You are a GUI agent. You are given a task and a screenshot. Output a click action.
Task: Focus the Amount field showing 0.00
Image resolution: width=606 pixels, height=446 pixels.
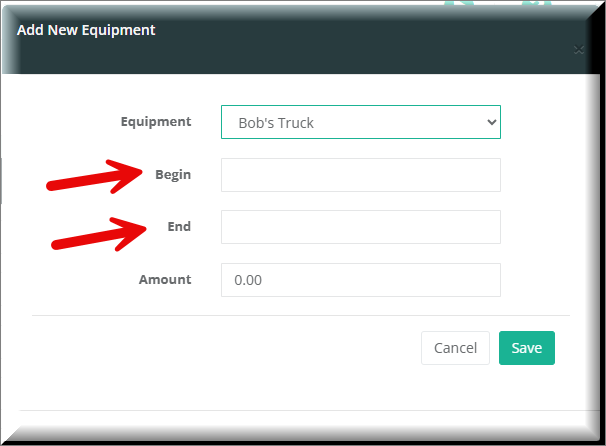(361, 280)
